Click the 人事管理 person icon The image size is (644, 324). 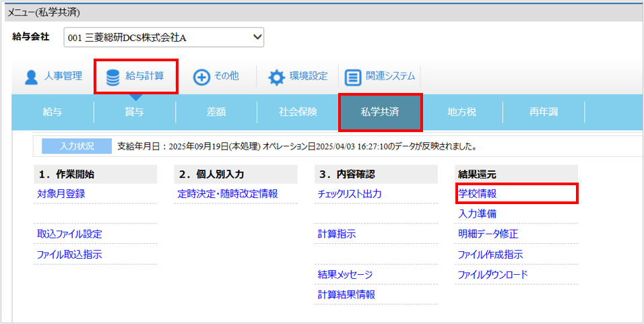click(x=32, y=77)
